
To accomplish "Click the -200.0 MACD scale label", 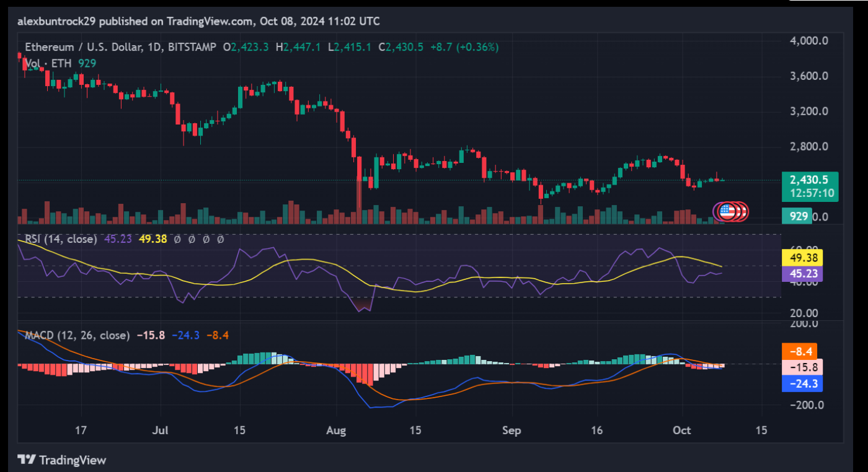I will 806,405.
